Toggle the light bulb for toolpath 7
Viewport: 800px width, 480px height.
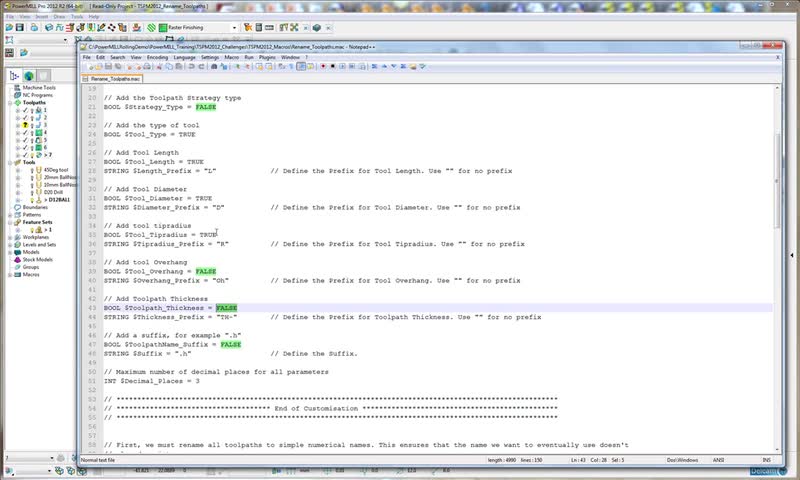click(x=32, y=155)
